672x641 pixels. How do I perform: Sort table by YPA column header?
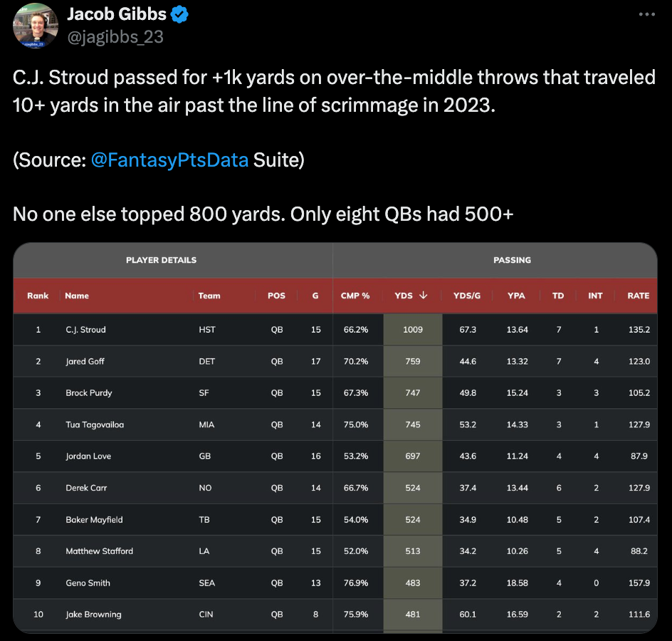[x=516, y=296]
